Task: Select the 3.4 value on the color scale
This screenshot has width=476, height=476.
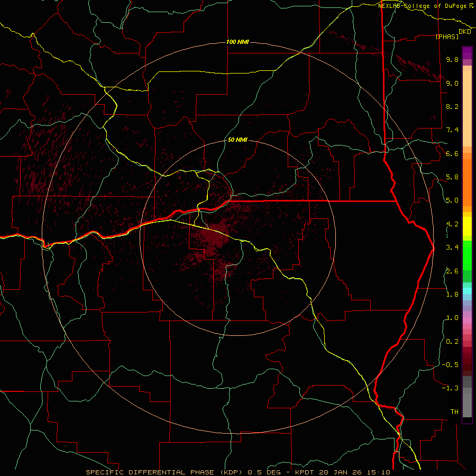Action: (x=452, y=248)
